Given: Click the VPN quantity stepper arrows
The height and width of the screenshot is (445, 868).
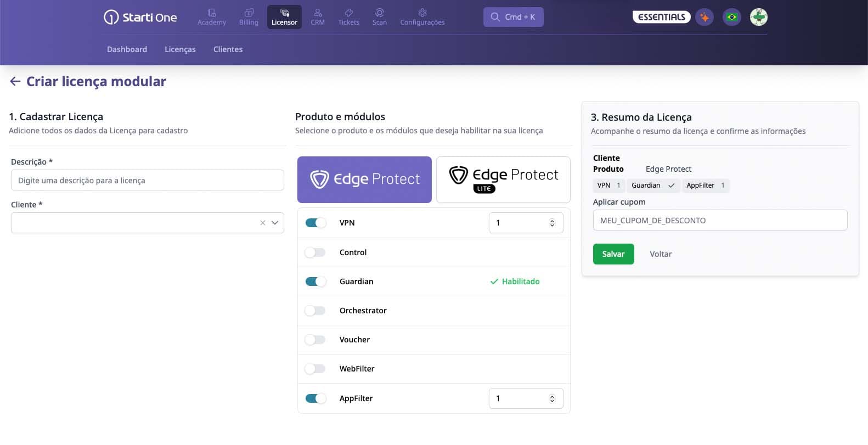Looking at the screenshot, I should [x=552, y=223].
